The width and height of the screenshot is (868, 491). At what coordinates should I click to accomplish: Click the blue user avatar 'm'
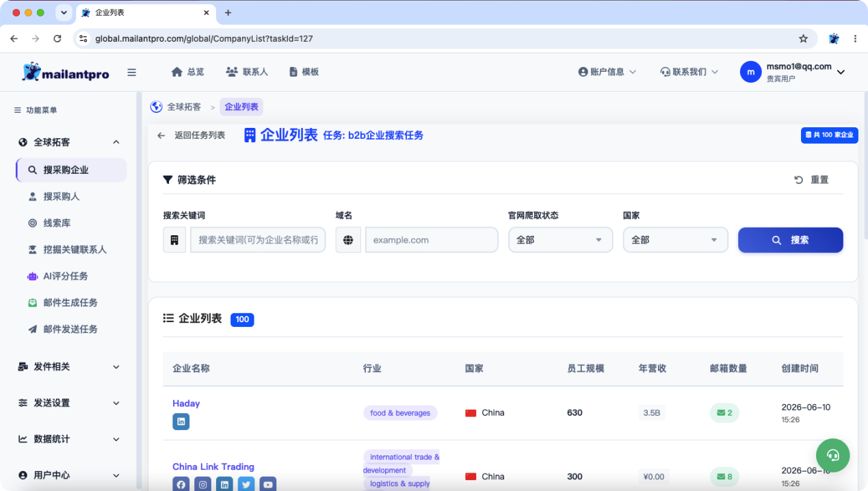click(x=751, y=72)
